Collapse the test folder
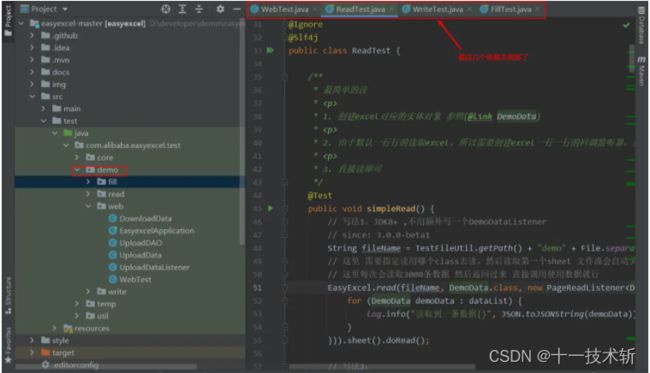Screen dimensions: 650x373 (43, 121)
